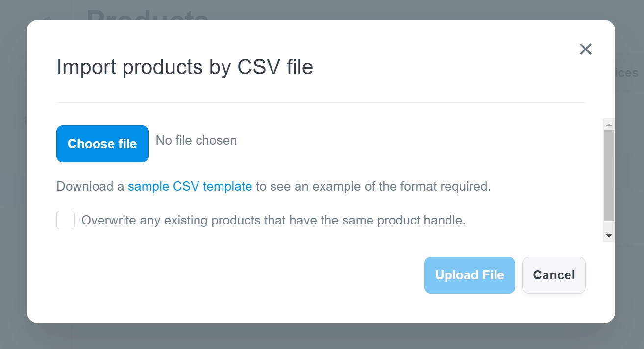Click the 'Download a' instruction text

(x=90, y=187)
